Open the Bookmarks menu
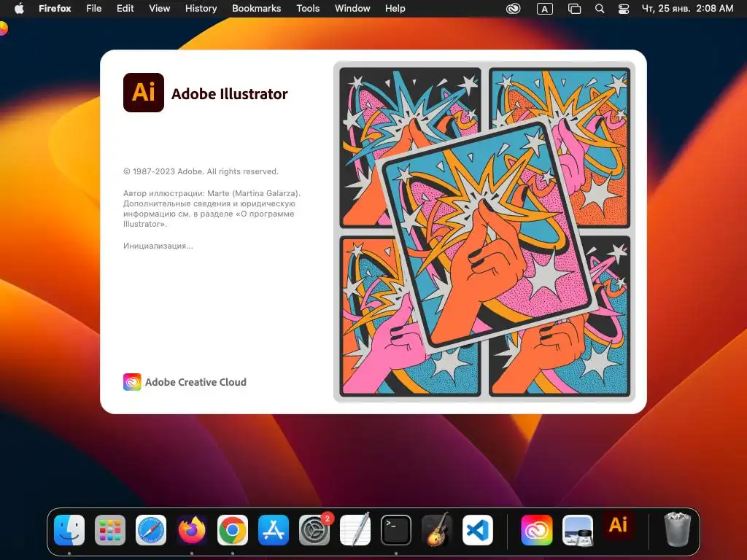The height and width of the screenshot is (560, 747). 256,9
